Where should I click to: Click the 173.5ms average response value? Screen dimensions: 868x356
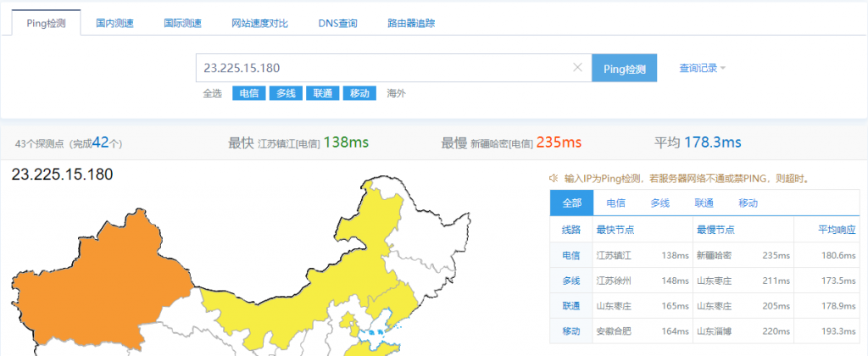838,281
